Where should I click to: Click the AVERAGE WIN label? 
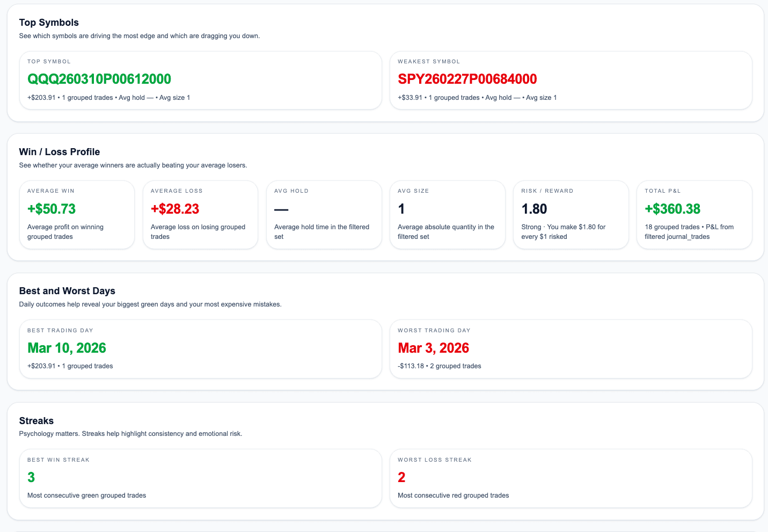pyautogui.click(x=51, y=191)
